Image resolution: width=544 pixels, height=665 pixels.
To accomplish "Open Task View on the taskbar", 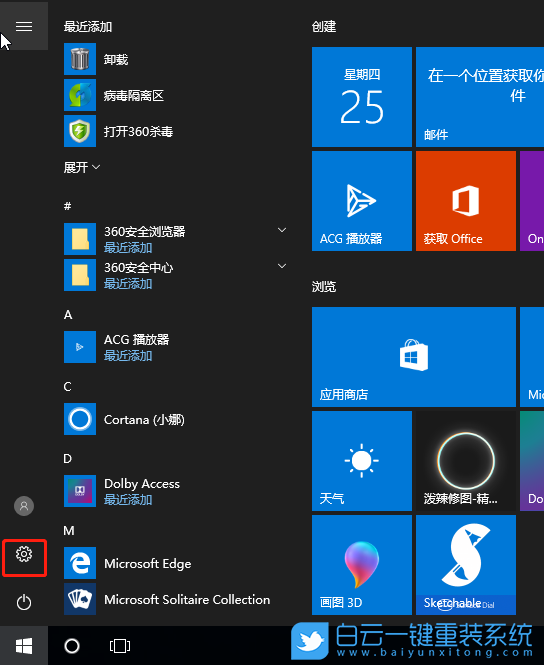I will tap(120, 646).
